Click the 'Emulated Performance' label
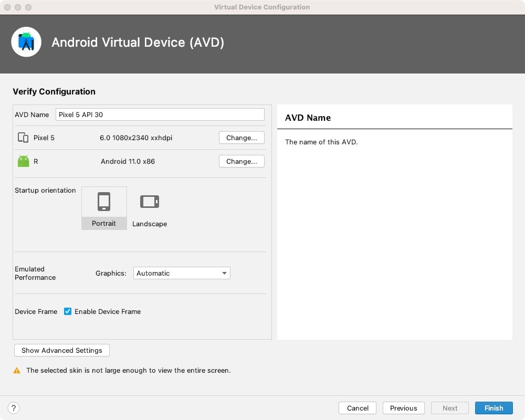 (x=35, y=274)
